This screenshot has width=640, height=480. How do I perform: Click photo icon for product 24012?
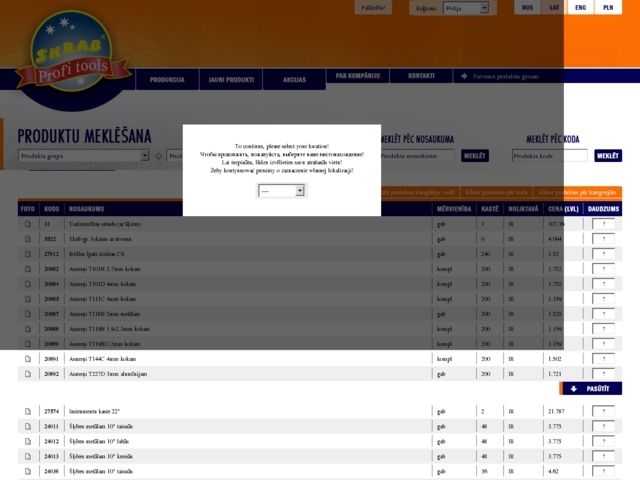(28, 441)
